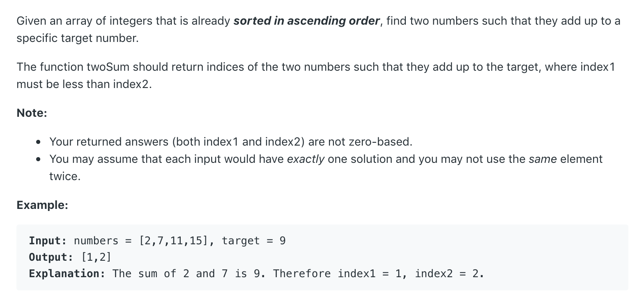Click the "Note:" heading
This screenshot has height=292, width=644.
[32, 113]
